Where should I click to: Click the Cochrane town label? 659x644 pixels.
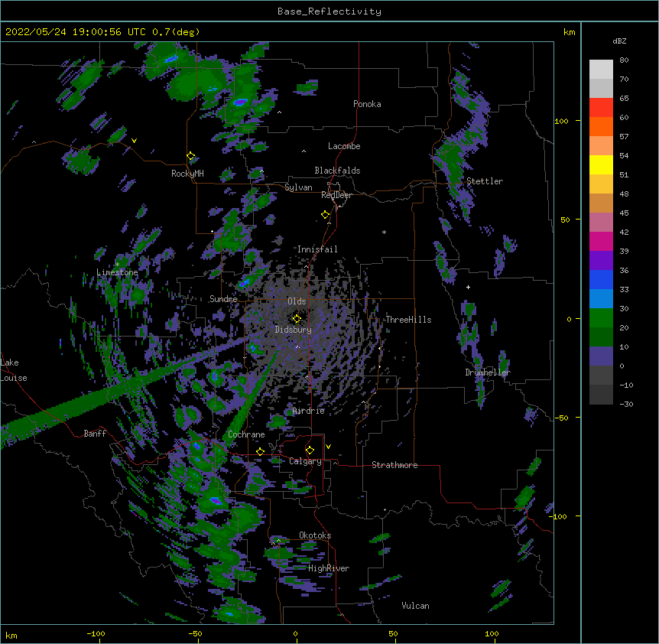click(x=246, y=434)
